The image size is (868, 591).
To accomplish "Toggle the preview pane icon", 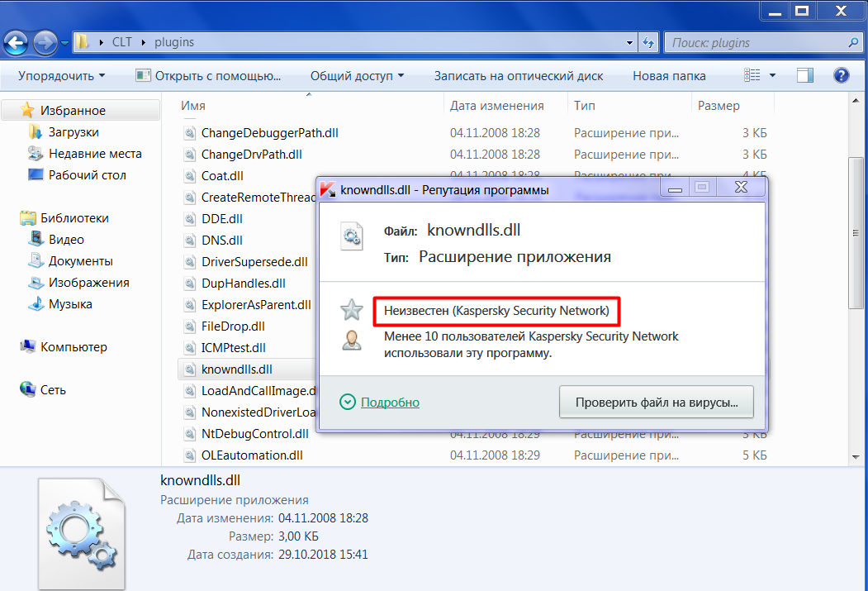I will click(805, 75).
